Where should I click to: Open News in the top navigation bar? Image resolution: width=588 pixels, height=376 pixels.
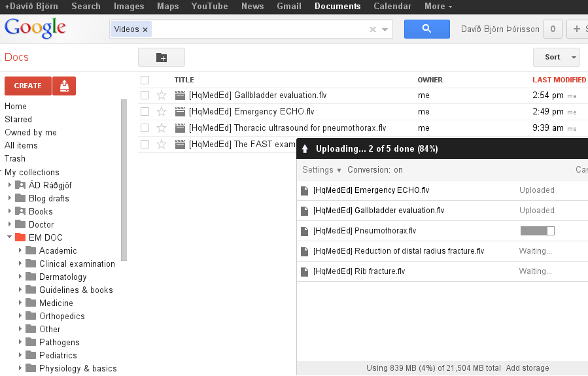tap(252, 7)
